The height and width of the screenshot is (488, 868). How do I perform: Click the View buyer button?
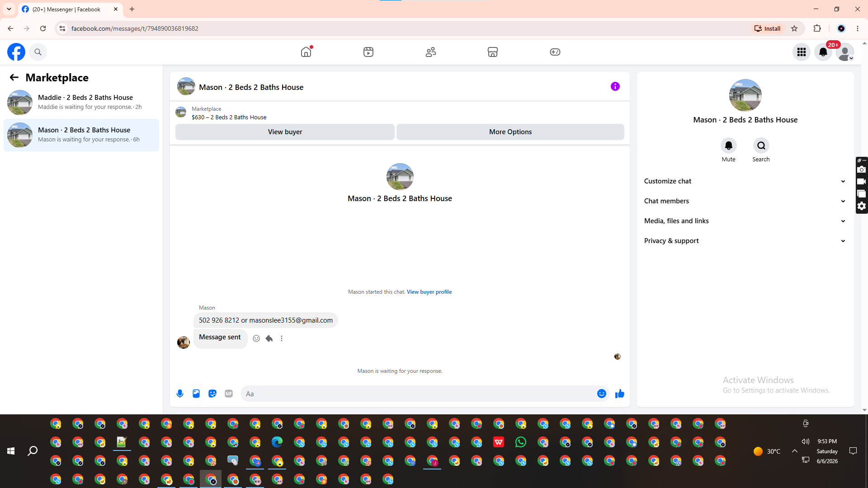(x=285, y=132)
